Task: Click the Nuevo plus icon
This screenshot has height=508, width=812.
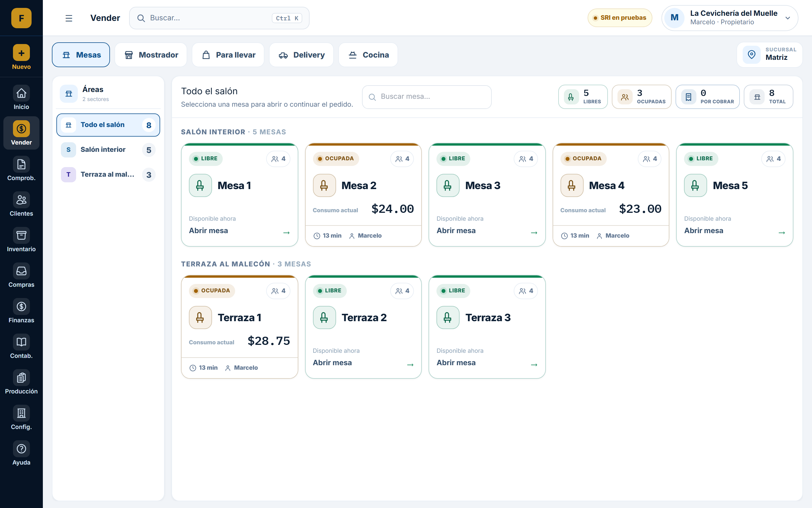Action: coord(21,53)
